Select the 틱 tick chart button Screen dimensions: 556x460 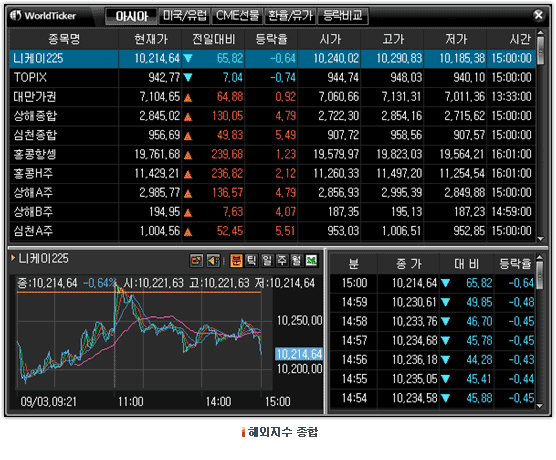point(251,261)
